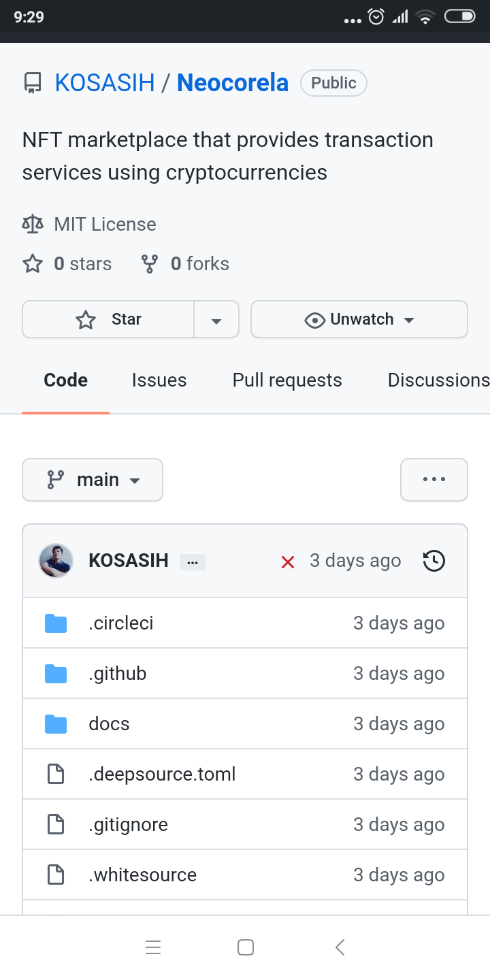
Task: Click the docs folder icon
Action: tap(56, 724)
